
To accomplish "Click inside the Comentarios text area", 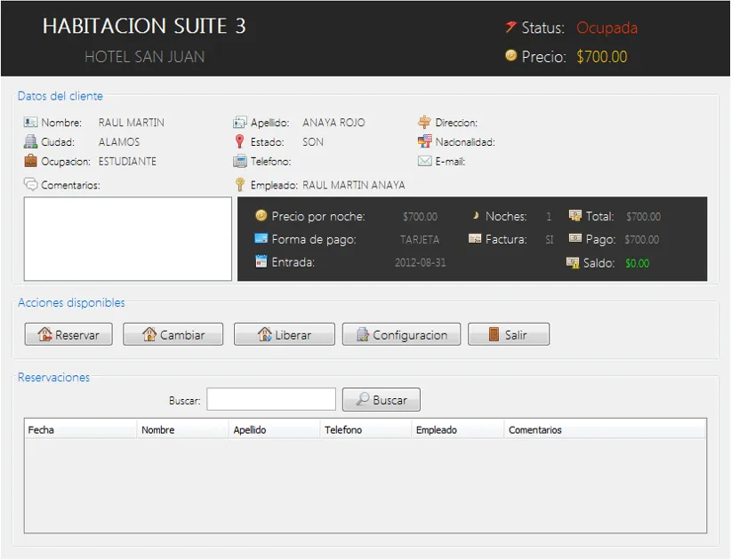I will point(128,239).
